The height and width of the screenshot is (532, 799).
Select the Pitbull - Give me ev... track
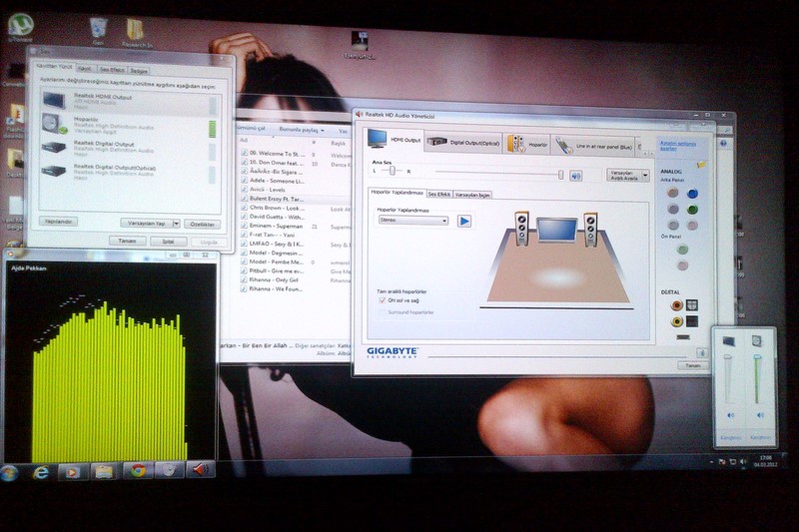coord(277,270)
